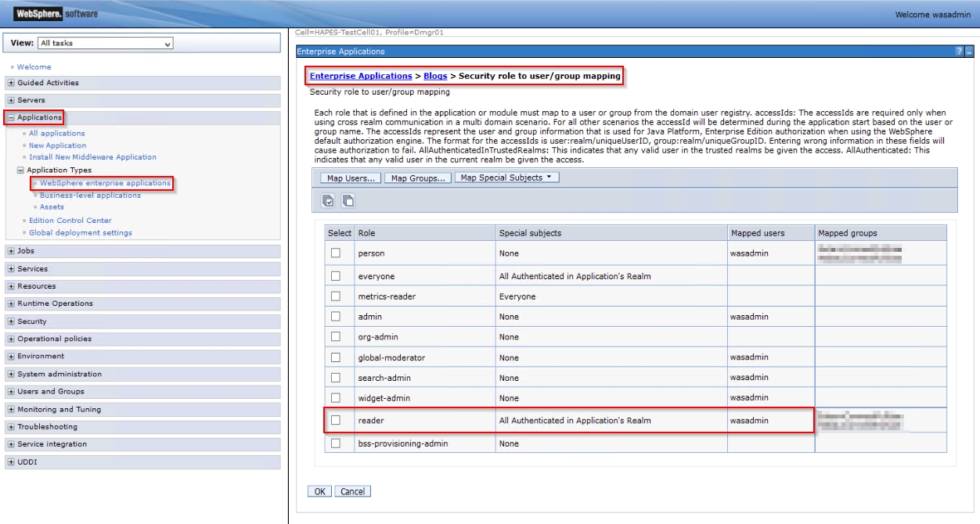Open Map Special Subjects dropdown menu
The width and height of the screenshot is (980, 524).
[x=506, y=178]
